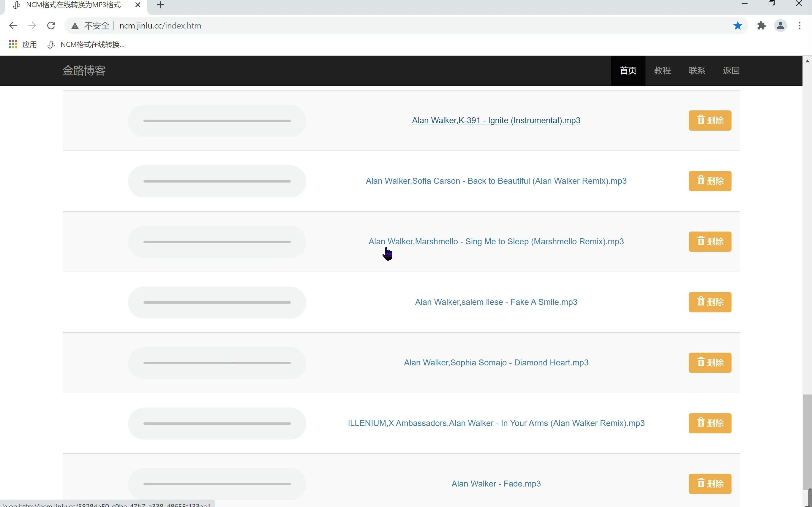Close the NCM格式在线转换为MP3格式 tab
Viewport: 812px width, 507px height.
tap(138, 5)
